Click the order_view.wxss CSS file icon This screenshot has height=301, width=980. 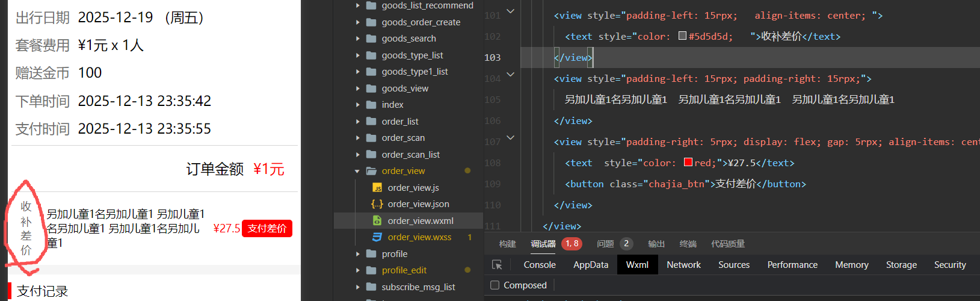click(377, 237)
